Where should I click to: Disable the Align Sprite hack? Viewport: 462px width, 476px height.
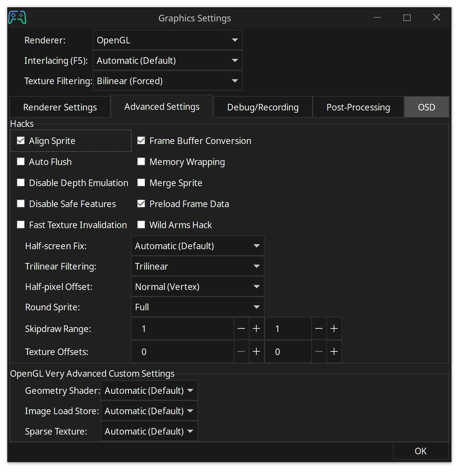coord(21,140)
